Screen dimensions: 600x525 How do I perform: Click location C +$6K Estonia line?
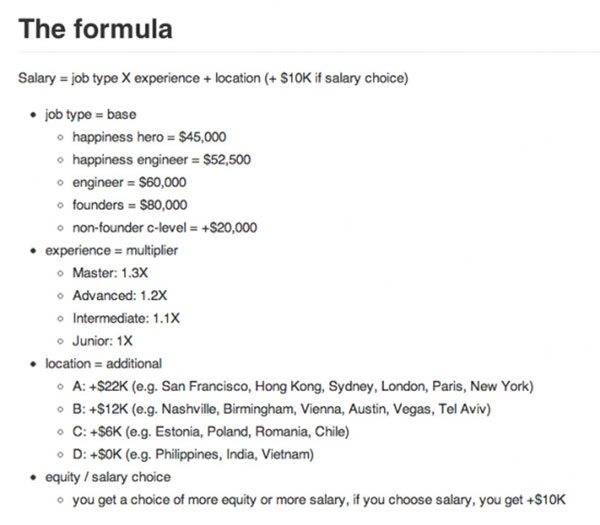(210, 432)
